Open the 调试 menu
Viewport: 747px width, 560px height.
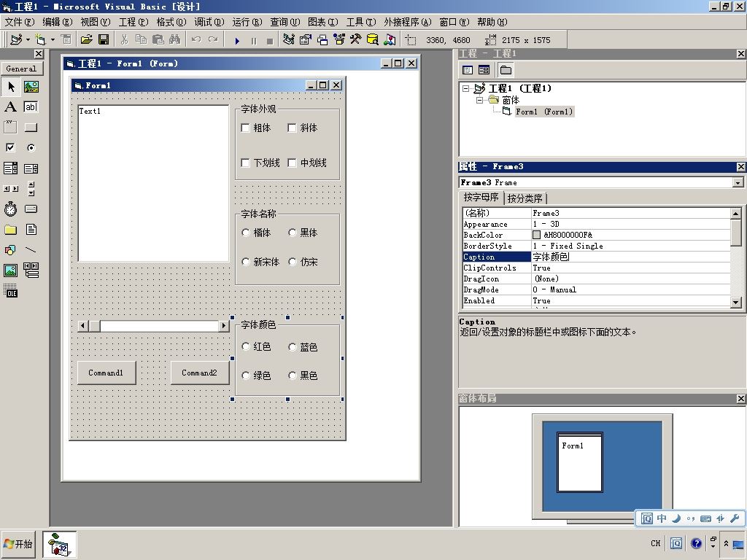pyautogui.click(x=209, y=22)
